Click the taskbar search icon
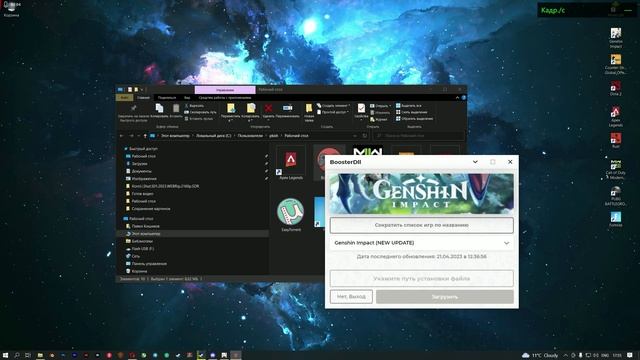 17,355
